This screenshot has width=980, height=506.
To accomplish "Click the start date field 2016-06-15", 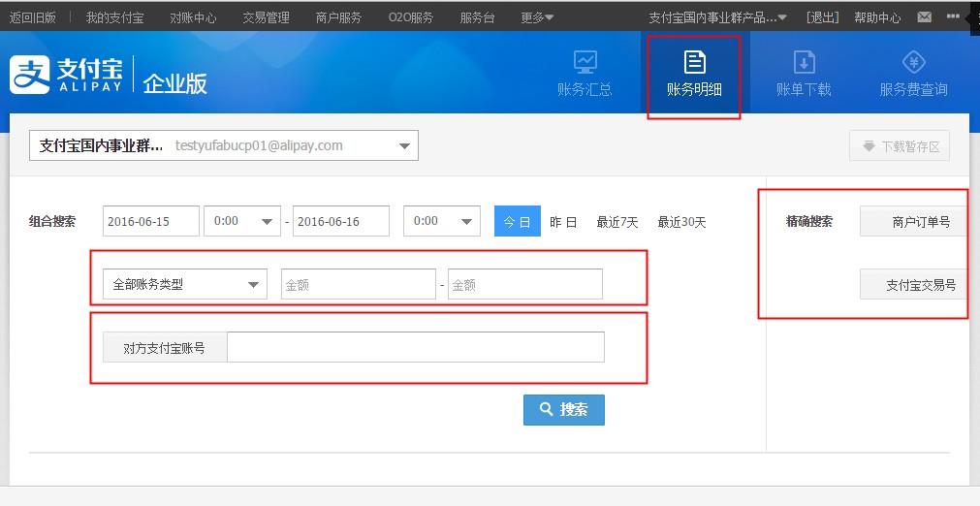I will coord(150,221).
